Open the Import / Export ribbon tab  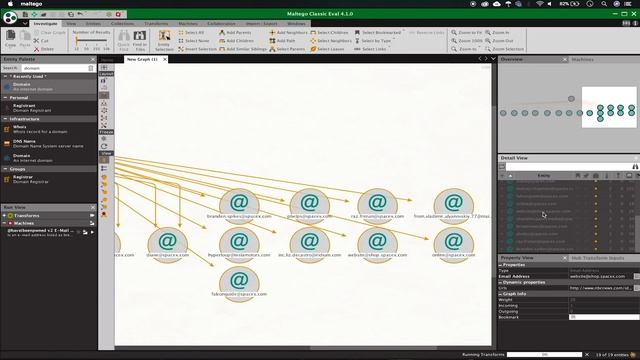click(x=261, y=24)
